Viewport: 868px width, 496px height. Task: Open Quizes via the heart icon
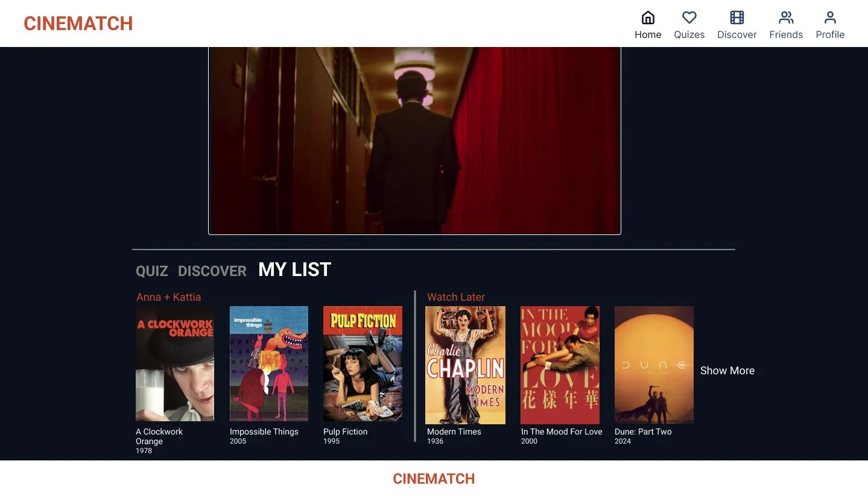689,17
